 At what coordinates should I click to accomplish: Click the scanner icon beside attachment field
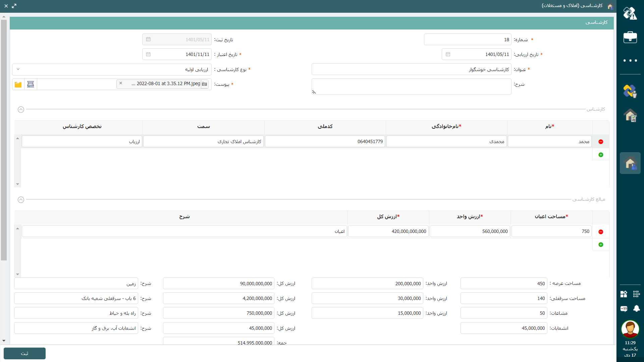[x=31, y=84]
